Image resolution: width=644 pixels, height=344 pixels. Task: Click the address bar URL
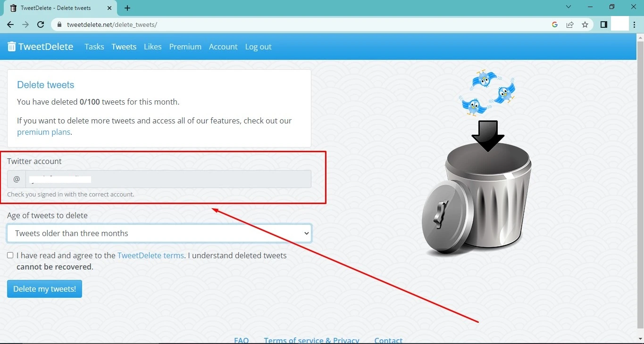pyautogui.click(x=112, y=25)
